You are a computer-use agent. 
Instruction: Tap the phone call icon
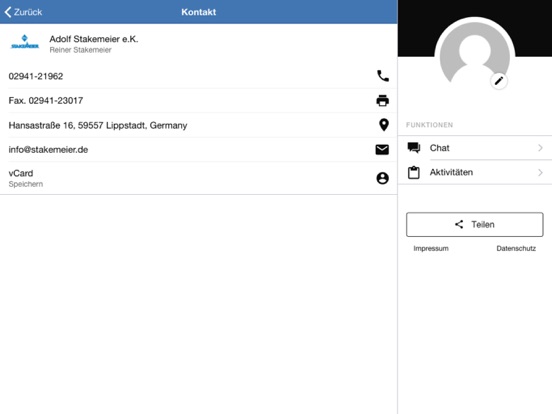[x=383, y=76]
